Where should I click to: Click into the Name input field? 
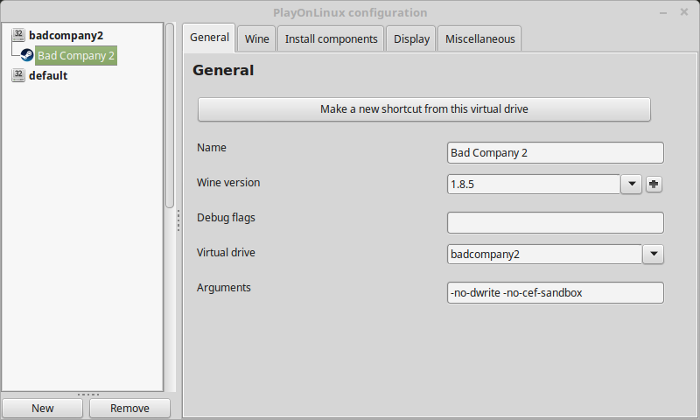pos(555,153)
